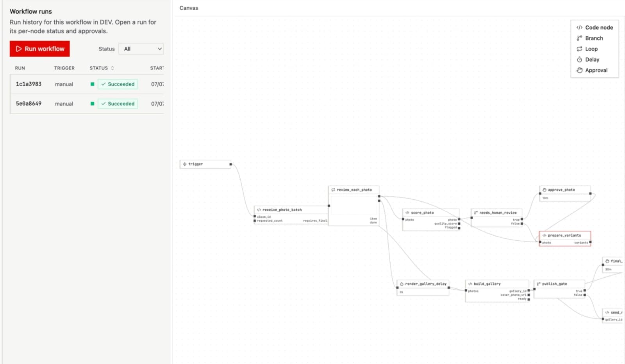Sort runs by the STATUS column
Screen dimensions: 625x364
point(102,68)
